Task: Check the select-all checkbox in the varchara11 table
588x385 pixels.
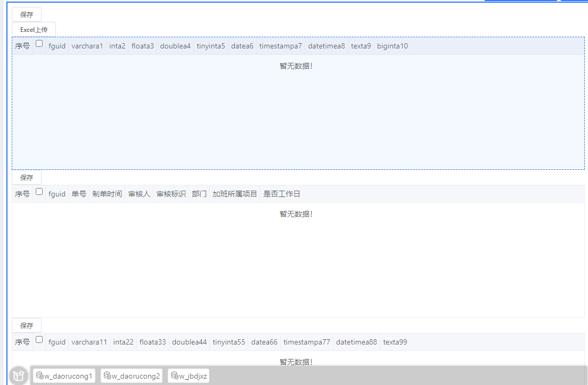Action: [x=39, y=340]
